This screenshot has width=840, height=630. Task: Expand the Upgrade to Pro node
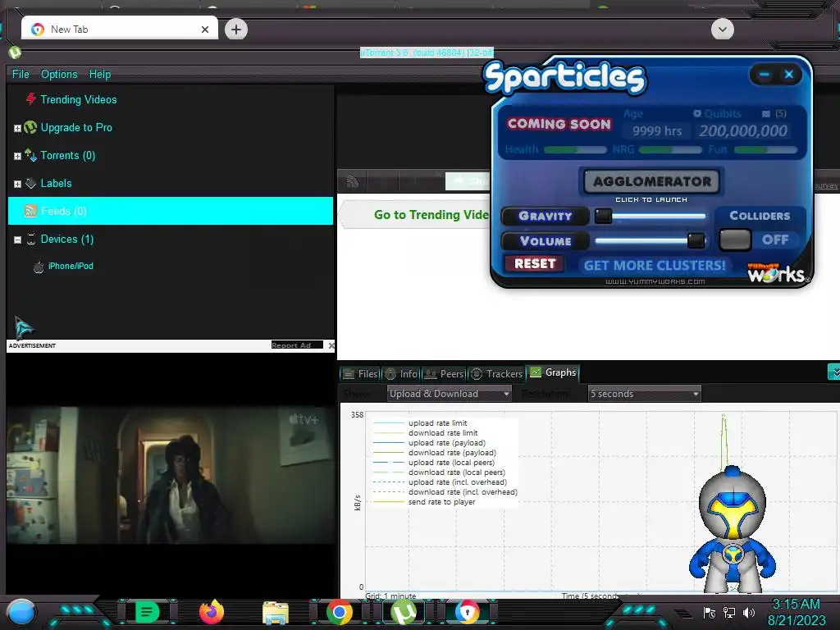pos(17,129)
